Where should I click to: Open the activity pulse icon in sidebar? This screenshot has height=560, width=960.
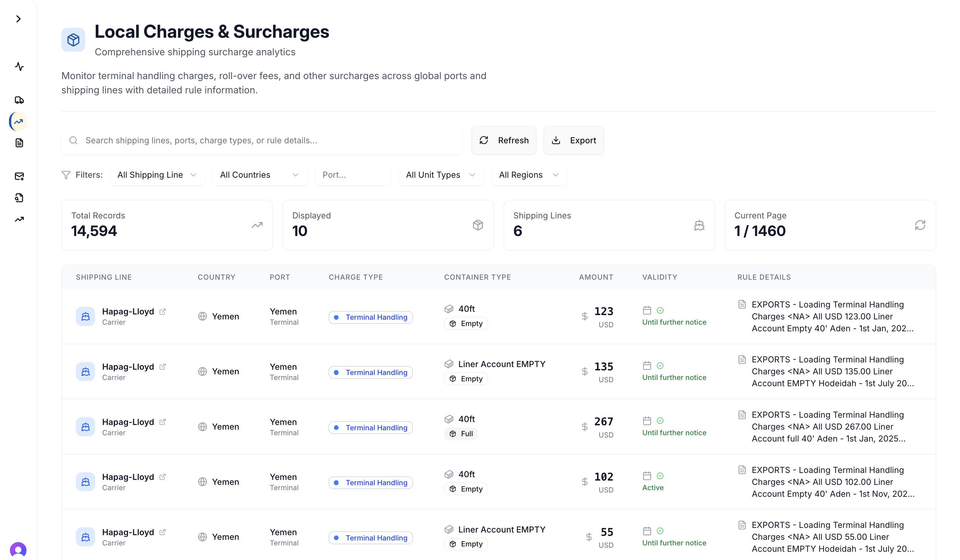tap(19, 67)
